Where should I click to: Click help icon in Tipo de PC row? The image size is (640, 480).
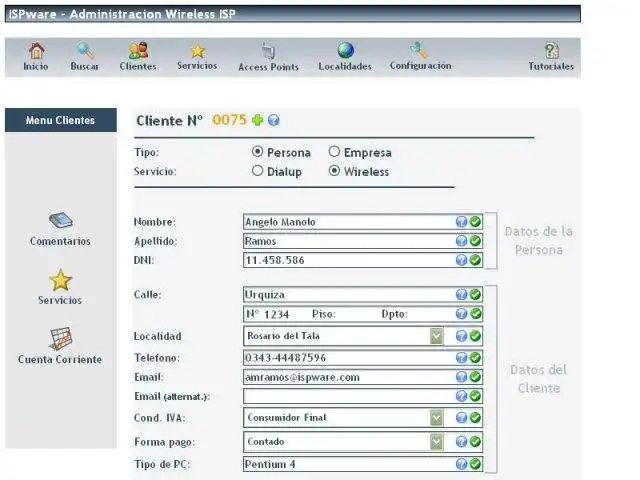461,464
